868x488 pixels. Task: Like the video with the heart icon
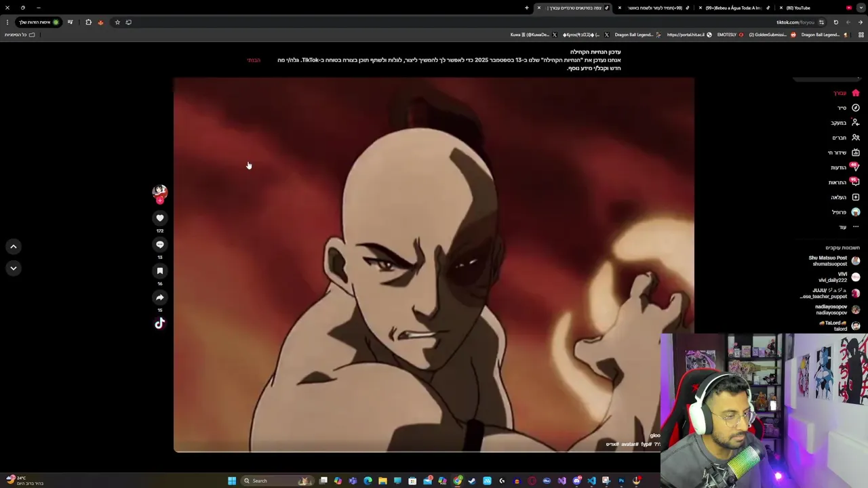pyautogui.click(x=160, y=218)
